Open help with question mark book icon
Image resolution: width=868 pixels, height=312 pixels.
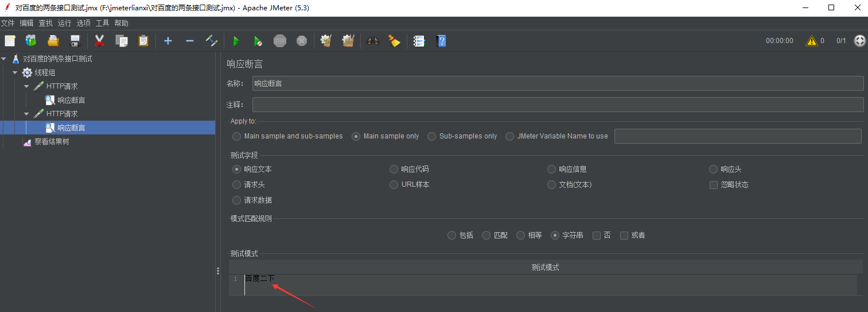[441, 41]
